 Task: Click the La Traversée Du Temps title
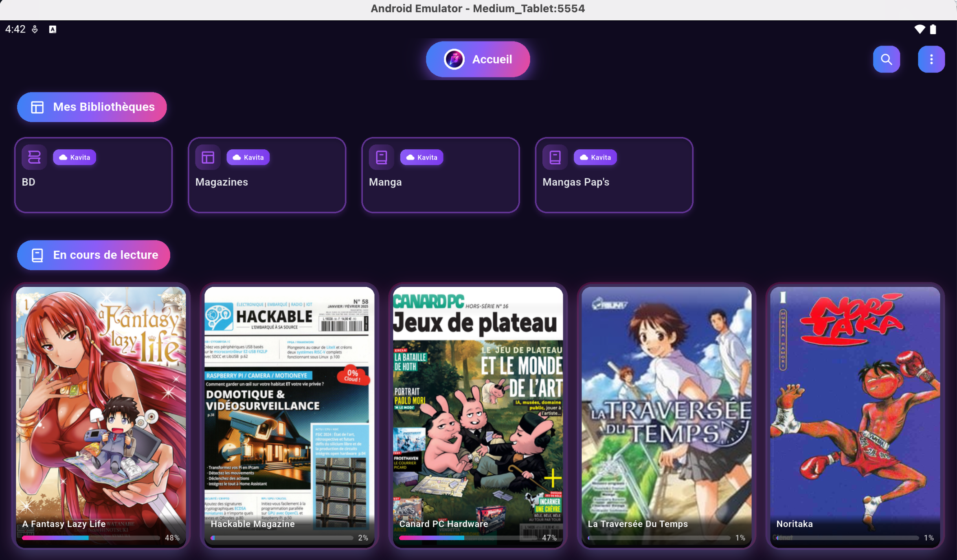pos(638,524)
